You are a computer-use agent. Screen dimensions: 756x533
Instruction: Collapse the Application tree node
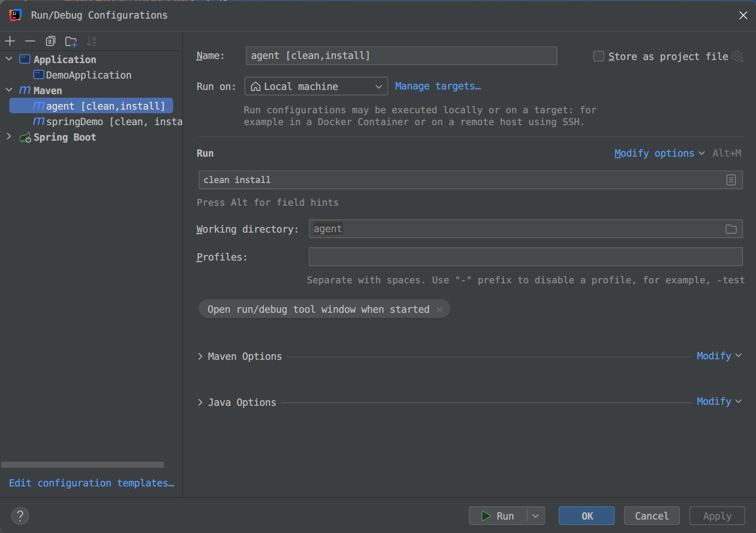point(9,59)
